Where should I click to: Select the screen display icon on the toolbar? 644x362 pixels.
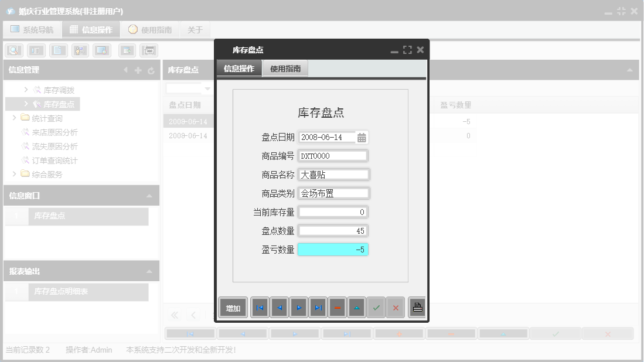[102, 50]
